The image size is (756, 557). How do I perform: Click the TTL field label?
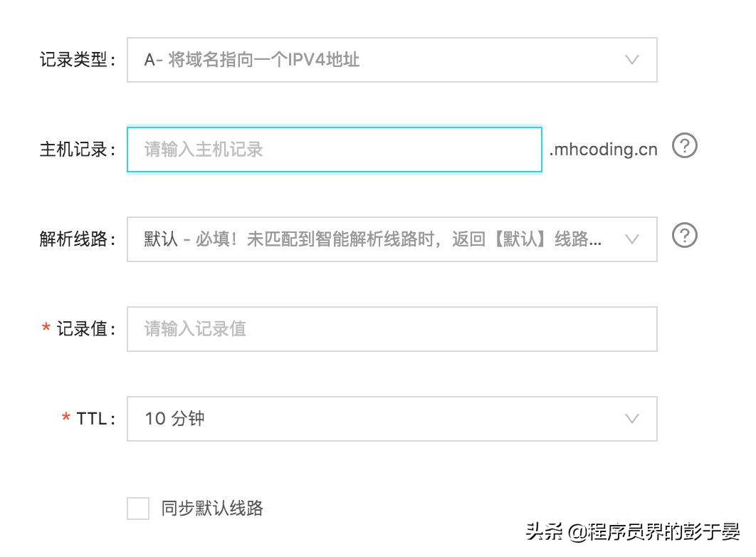89,419
